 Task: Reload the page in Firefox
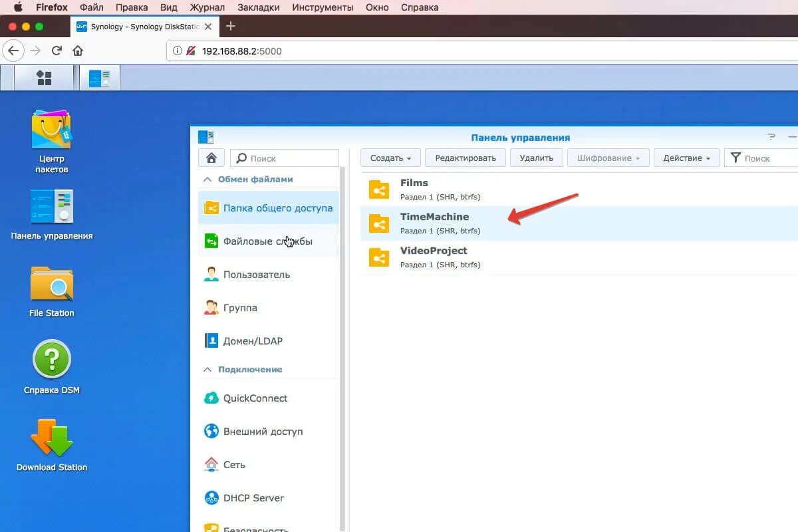pos(57,51)
